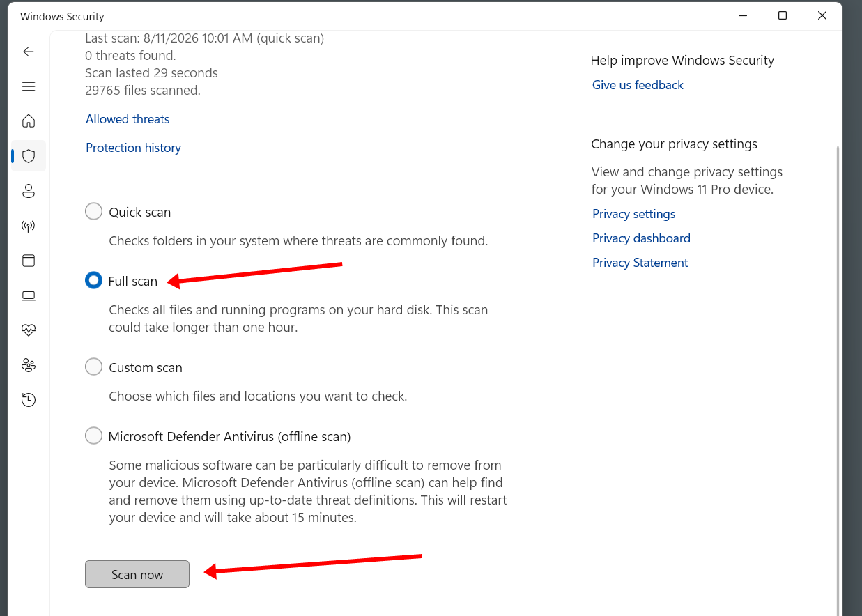The image size is (862, 616).
Task: Open the Privacy Statement link
Action: pyautogui.click(x=640, y=263)
